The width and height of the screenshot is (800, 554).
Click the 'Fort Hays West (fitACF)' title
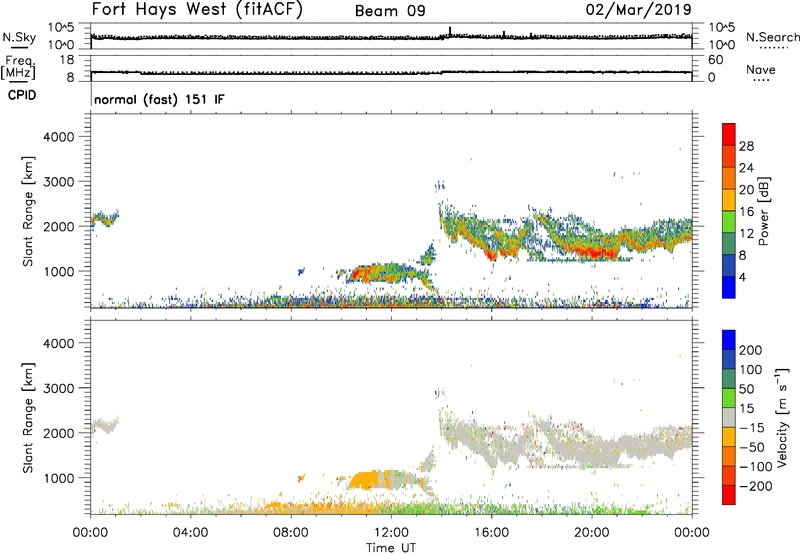(197, 9)
